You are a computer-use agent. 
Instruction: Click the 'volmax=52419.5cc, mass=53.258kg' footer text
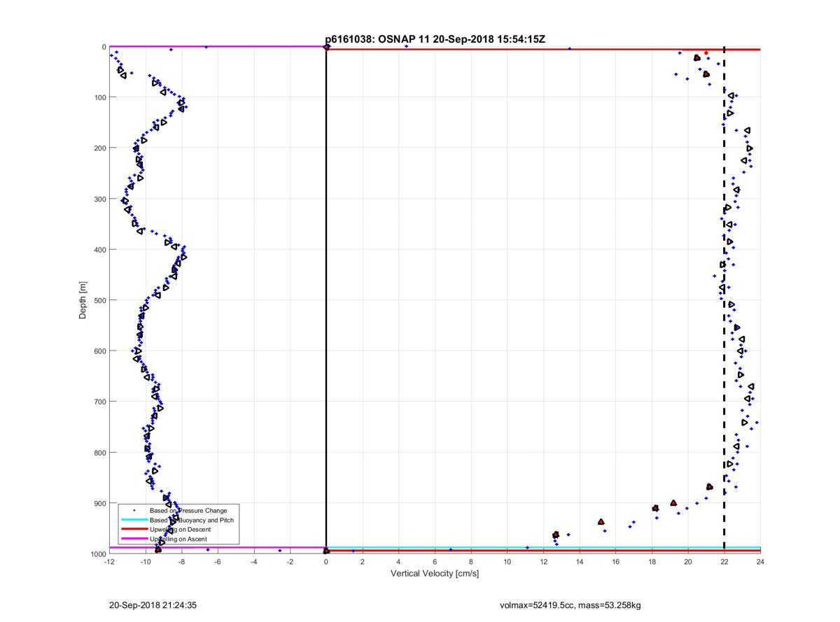click(570, 605)
